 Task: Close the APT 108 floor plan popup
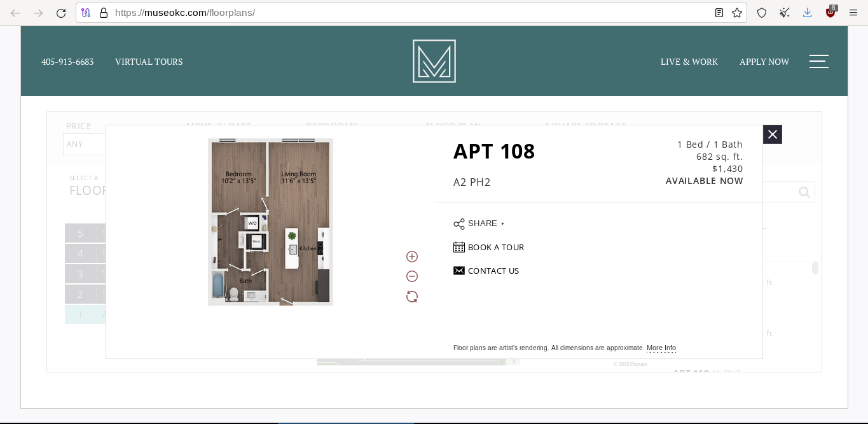[773, 134]
